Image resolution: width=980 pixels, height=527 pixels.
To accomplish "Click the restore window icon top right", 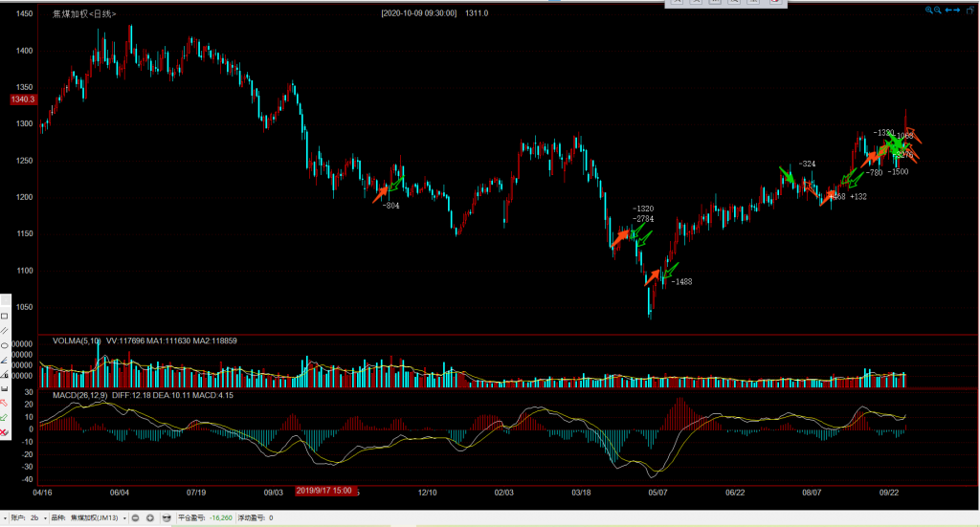I will tap(969, 10).
